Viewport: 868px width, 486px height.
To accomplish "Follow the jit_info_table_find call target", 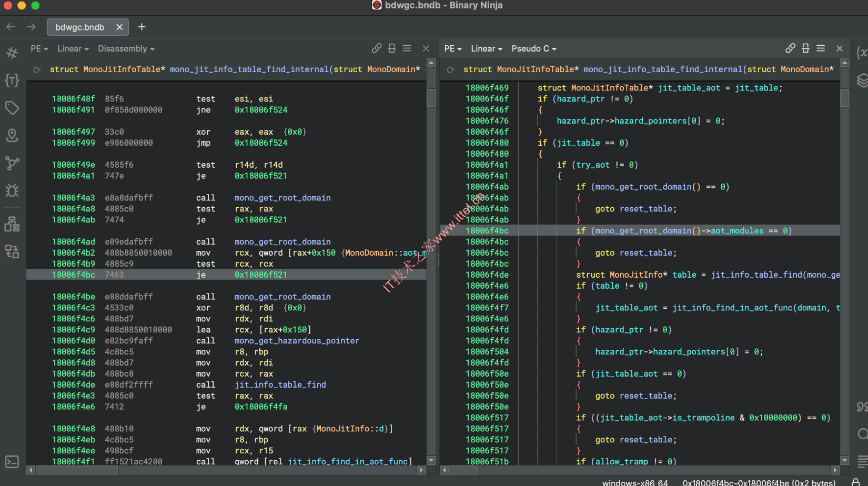I will (x=280, y=384).
